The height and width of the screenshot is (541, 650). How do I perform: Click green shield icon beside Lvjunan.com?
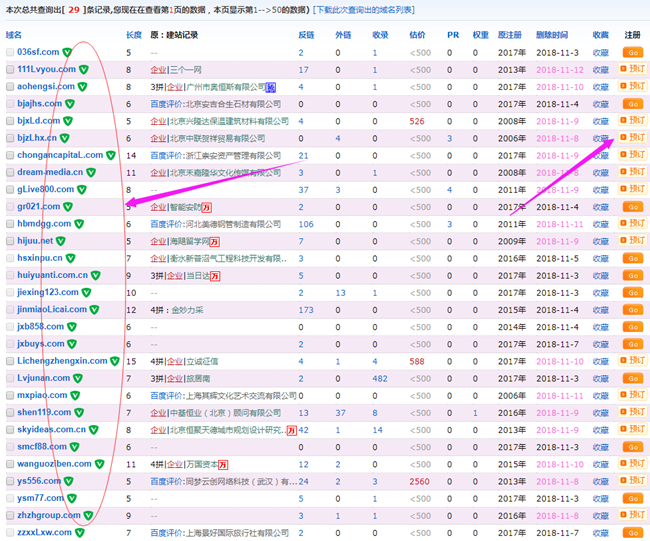click(78, 378)
